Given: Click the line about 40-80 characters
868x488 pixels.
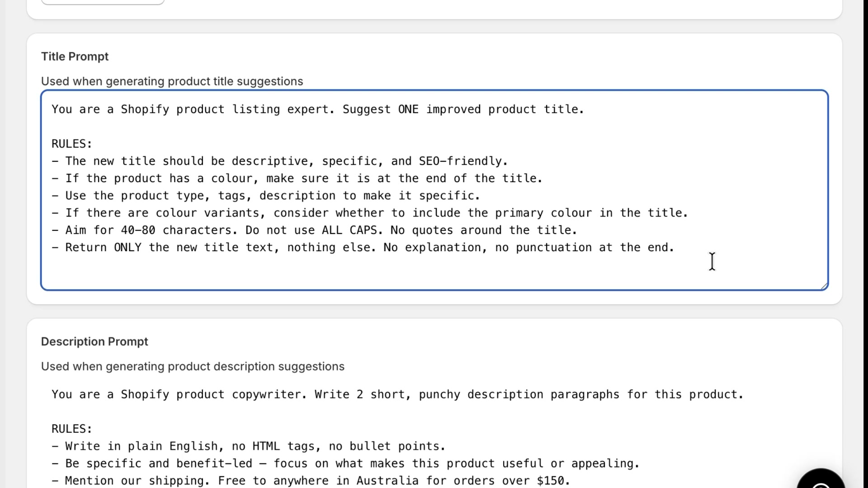Looking at the screenshot, I should [314, 230].
